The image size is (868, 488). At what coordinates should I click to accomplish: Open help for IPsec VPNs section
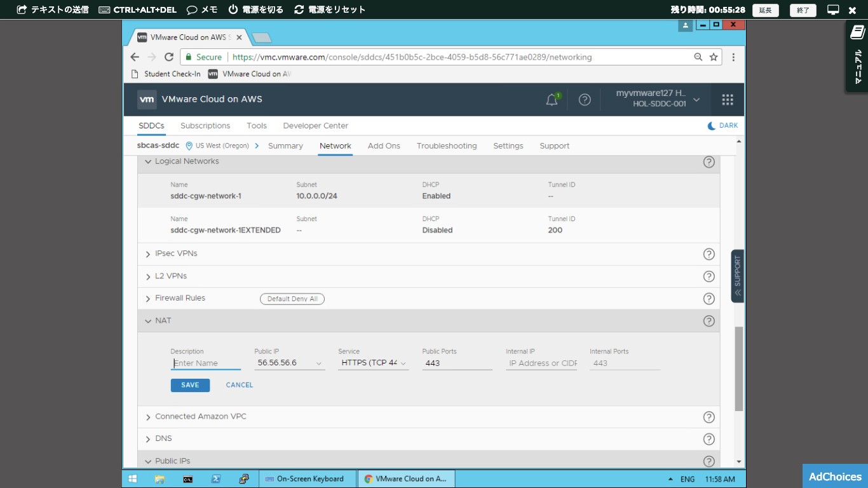(x=709, y=254)
